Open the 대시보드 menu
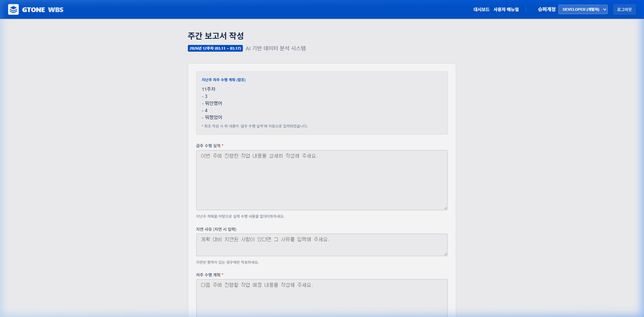The width and height of the screenshot is (644, 317). pos(481,9)
